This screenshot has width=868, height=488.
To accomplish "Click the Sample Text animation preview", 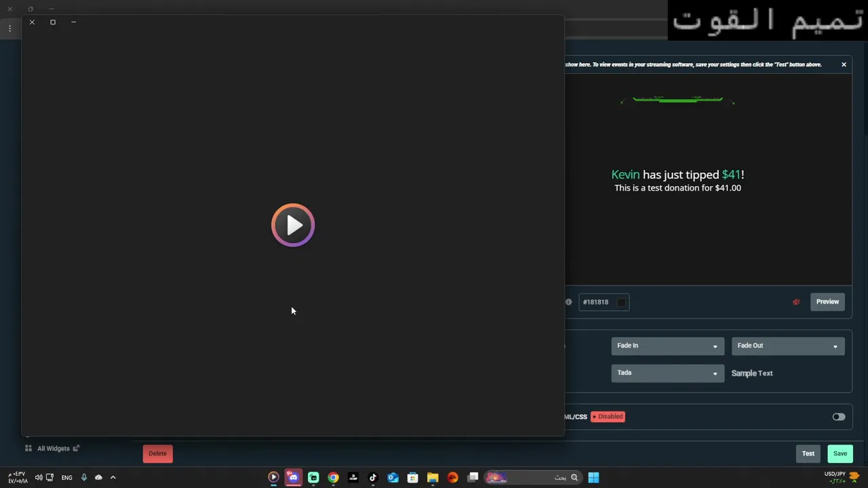I will click(752, 373).
